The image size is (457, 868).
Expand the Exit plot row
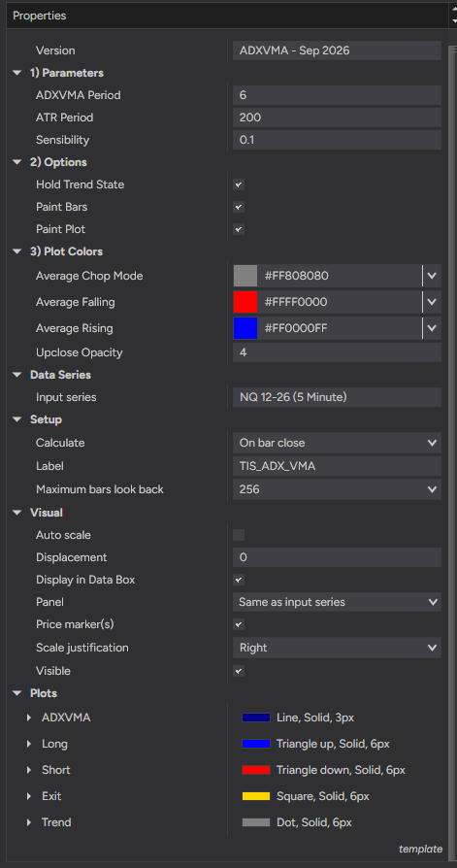tap(29, 796)
